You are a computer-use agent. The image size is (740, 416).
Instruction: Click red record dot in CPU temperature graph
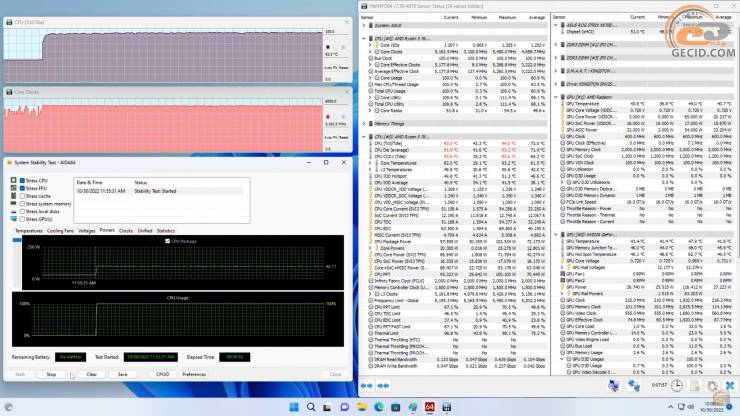(328, 47)
